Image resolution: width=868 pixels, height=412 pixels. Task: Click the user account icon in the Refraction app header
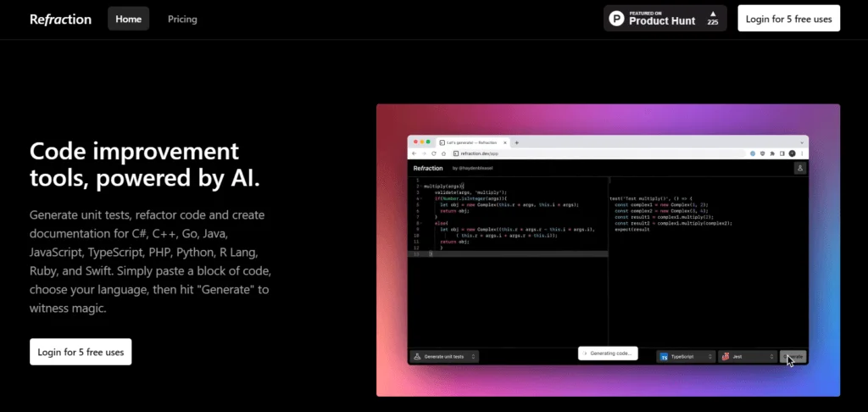pyautogui.click(x=800, y=168)
